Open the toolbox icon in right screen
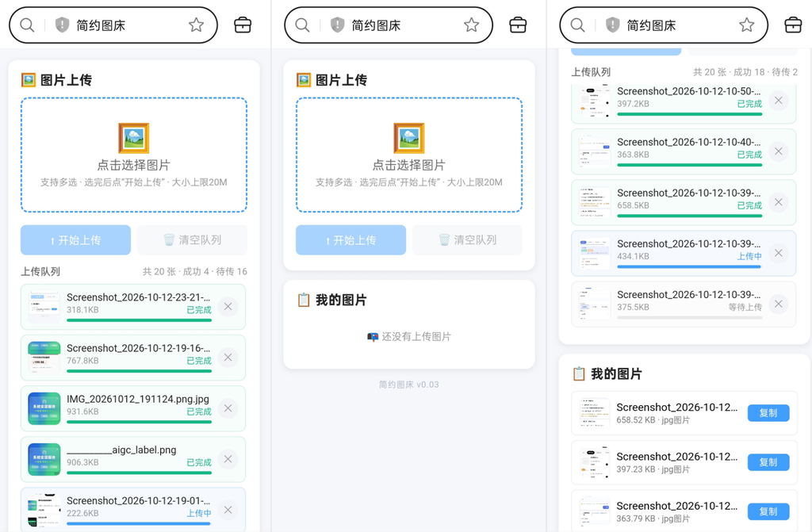 point(793,25)
